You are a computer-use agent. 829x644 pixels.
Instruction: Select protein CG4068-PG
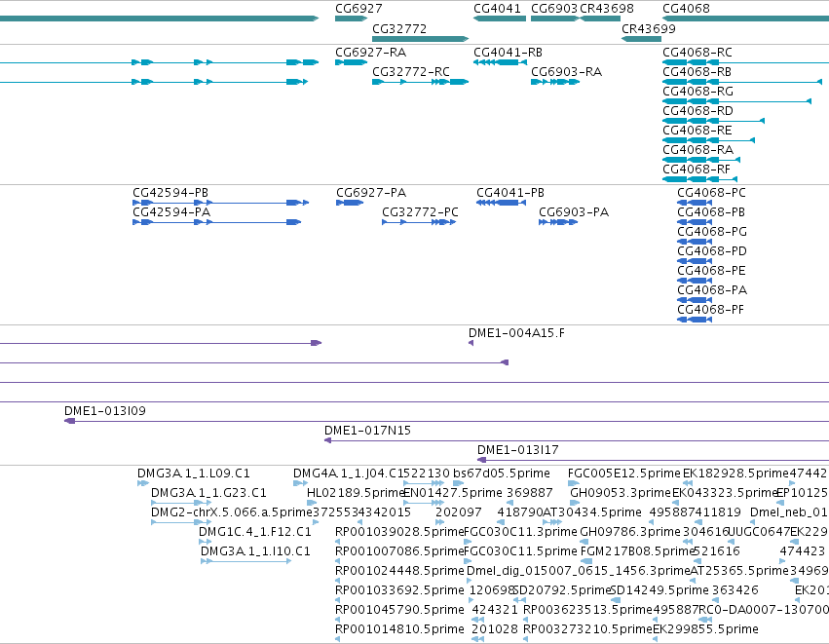pos(712,232)
